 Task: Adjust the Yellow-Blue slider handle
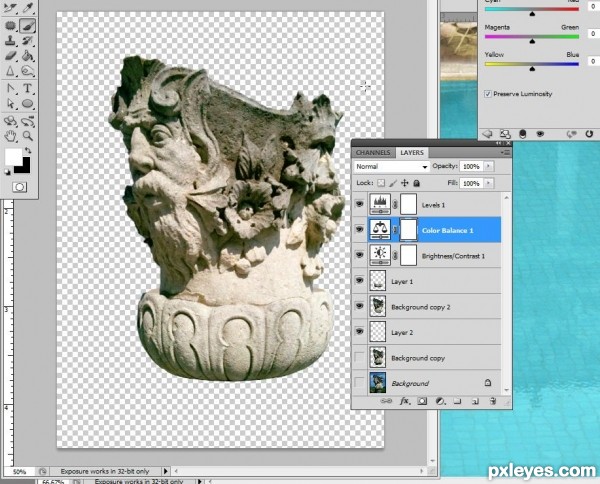pos(532,68)
